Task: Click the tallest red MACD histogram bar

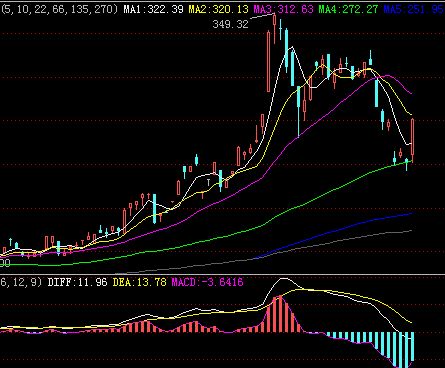Action: coord(279,314)
